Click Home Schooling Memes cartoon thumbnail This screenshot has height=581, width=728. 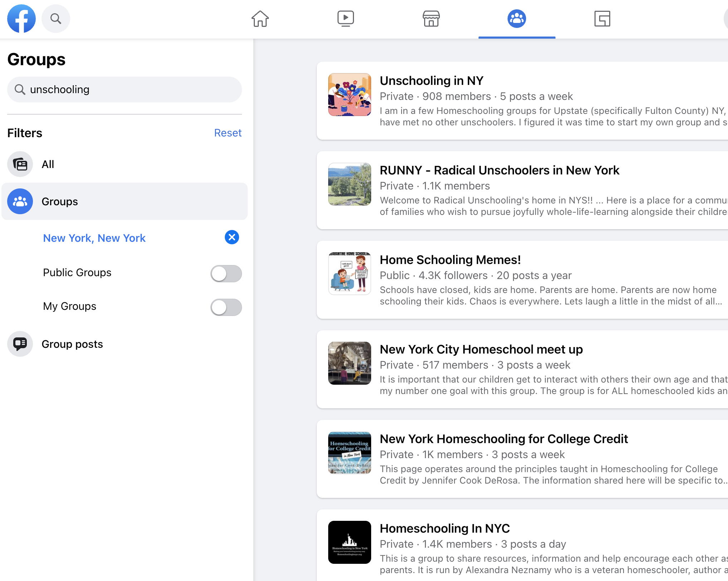coord(350,274)
